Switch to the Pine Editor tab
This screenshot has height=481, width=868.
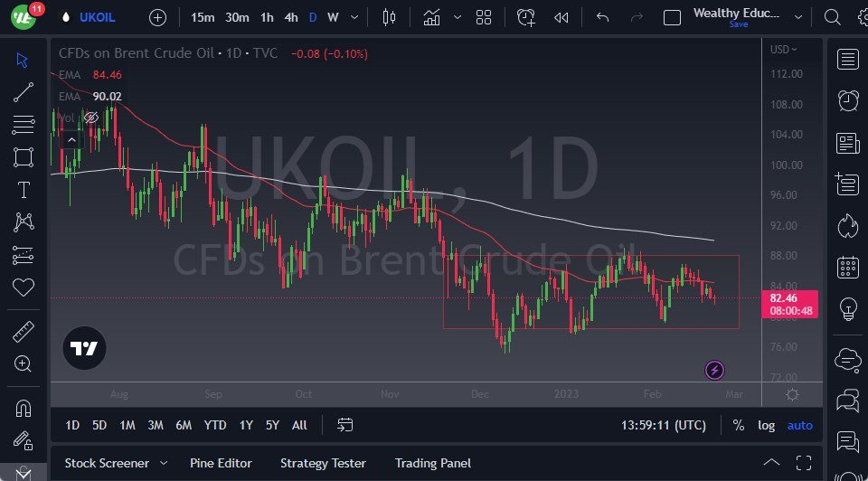tap(222, 463)
